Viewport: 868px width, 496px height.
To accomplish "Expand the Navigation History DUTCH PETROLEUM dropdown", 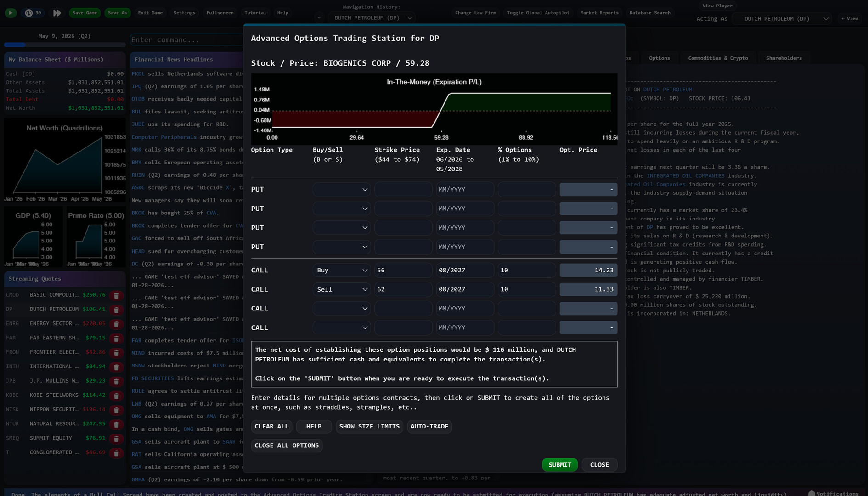I will pos(372,17).
